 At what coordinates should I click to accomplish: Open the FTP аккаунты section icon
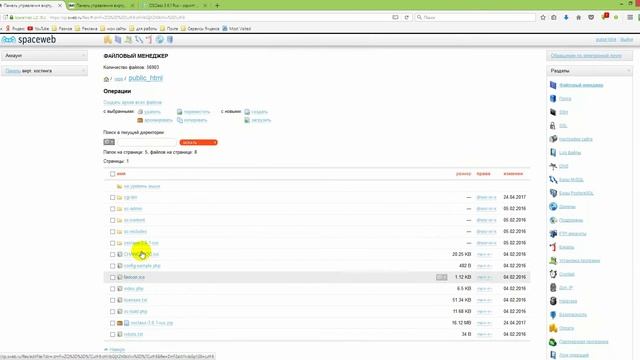[x=553, y=233]
